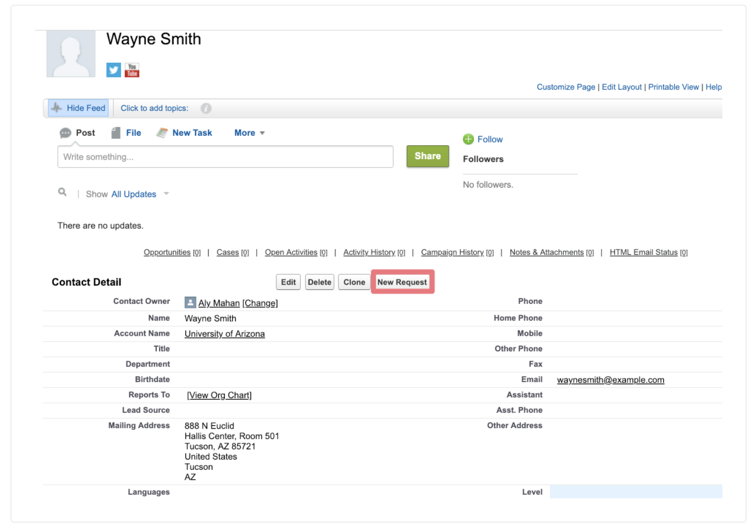The image size is (756, 532).
Task: Click the New Request button
Action: (402, 282)
